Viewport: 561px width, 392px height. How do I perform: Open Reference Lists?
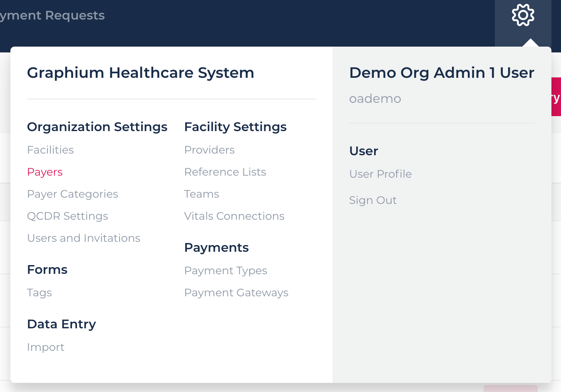tap(225, 172)
